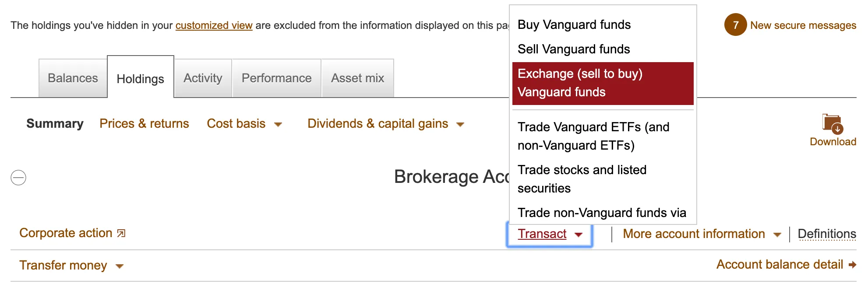
Task: Click New secure messages
Action: tap(804, 25)
